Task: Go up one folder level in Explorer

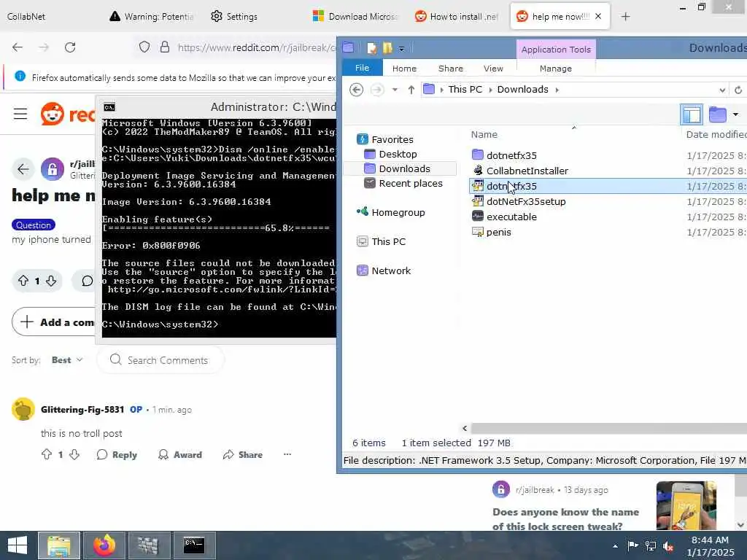Action: coord(411,90)
